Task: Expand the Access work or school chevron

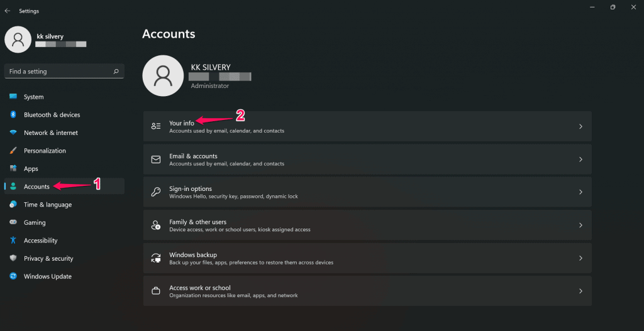Action: (580, 291)
